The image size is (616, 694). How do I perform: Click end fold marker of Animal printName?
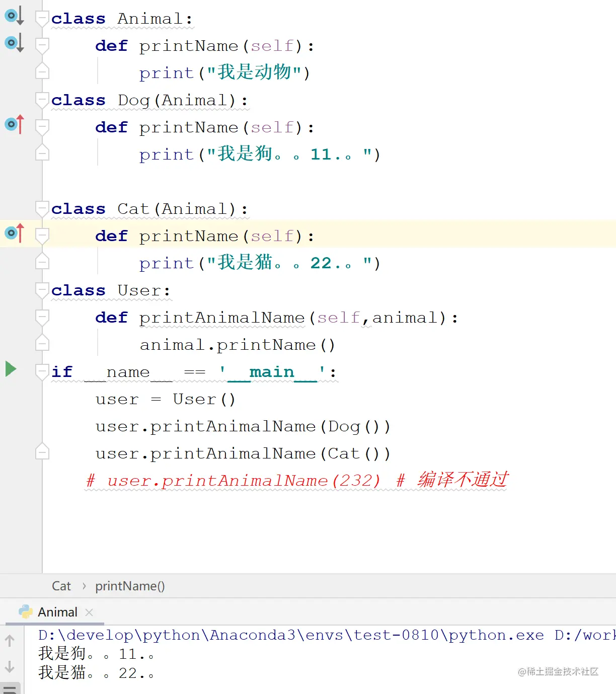pyautogui.click(x=42, y=72)
